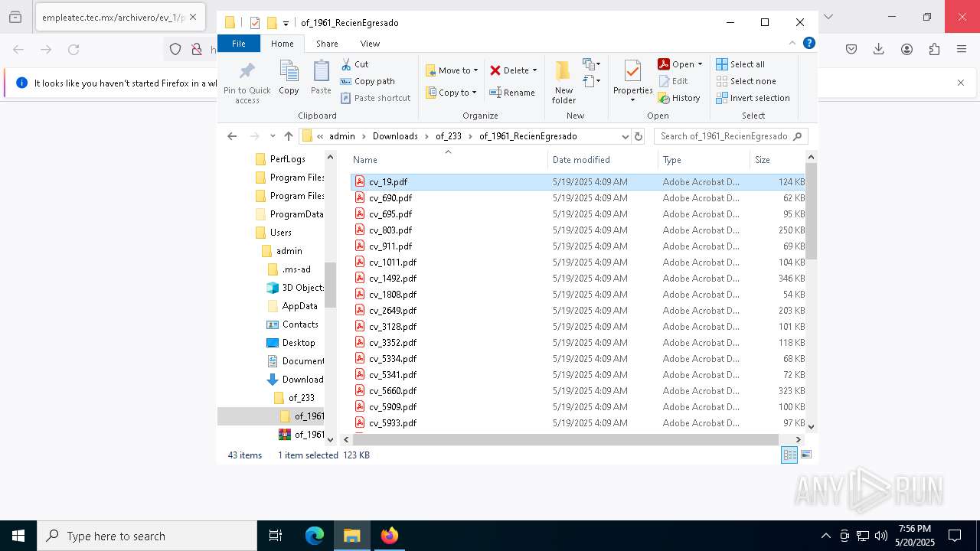This screenshot has height=551, width=980.
Task: Click the Paste ribbon icon
Action: [321, 71]
